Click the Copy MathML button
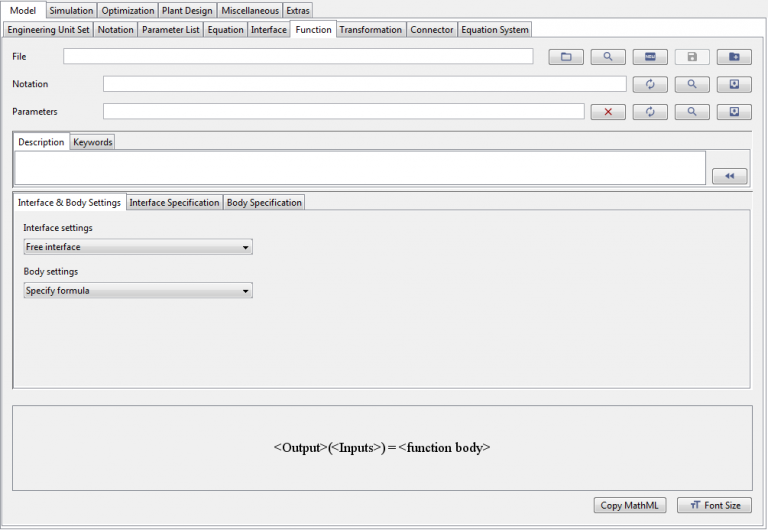 coord(629,505)
